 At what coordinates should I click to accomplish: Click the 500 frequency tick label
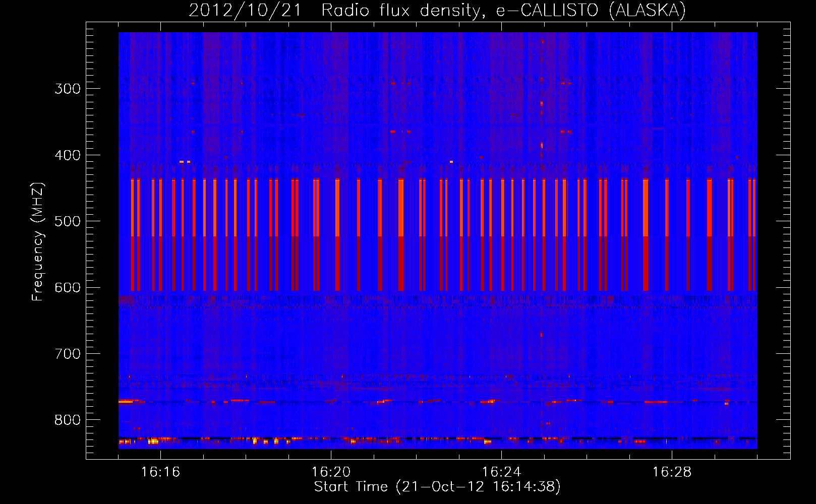click(68, 221)
